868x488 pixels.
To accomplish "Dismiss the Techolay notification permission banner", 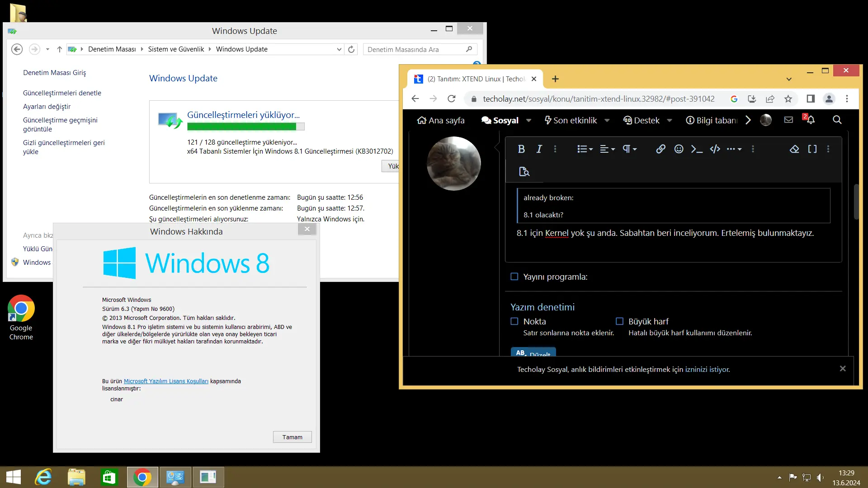I will [x=843, y=369].
